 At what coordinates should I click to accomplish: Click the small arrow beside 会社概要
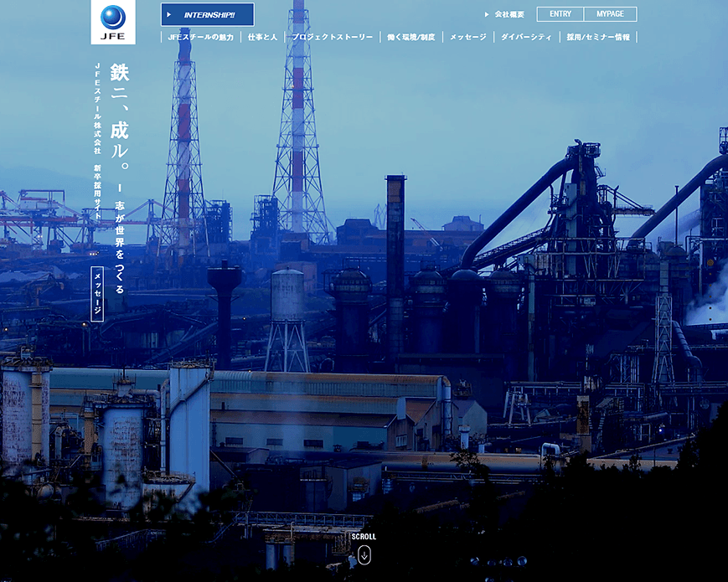(x=487, y=14)
